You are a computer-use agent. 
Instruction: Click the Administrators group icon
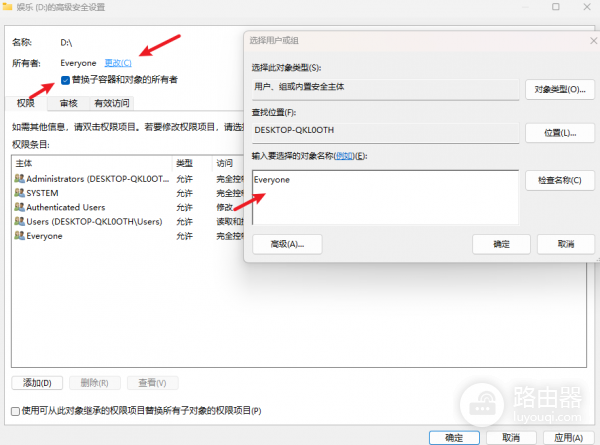pos(20,178)
